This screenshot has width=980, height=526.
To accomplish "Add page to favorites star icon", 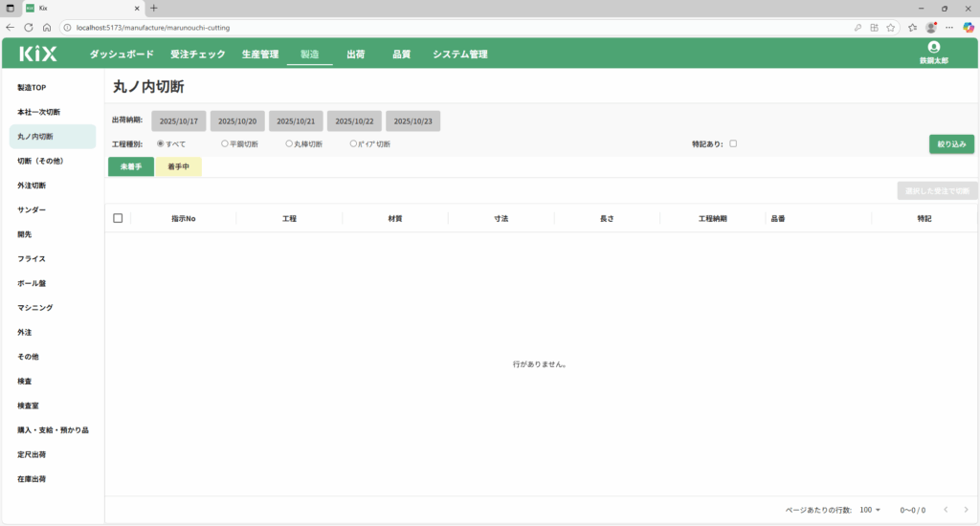I will [891, 27].
